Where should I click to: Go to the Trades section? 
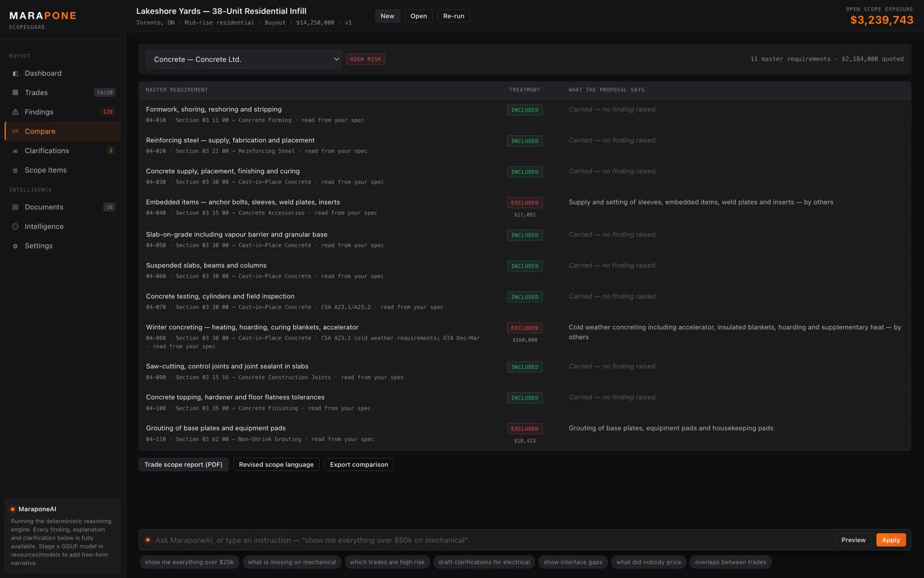(63, 92)
